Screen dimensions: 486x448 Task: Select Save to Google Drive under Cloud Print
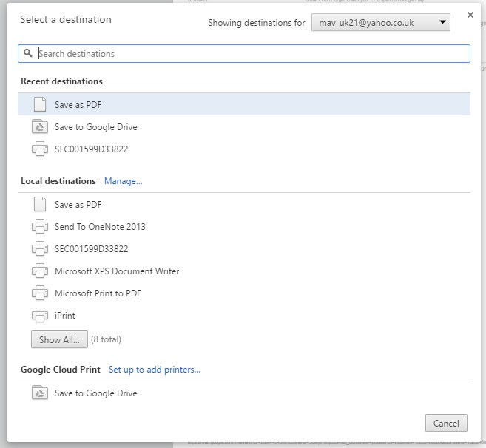95,393
